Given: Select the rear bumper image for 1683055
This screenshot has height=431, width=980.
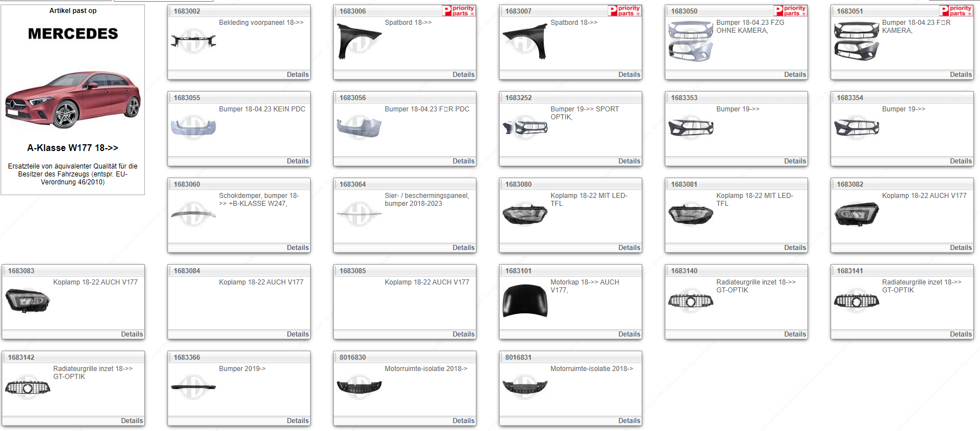Looking at the screenshot, I should click(x=193, y=128).
